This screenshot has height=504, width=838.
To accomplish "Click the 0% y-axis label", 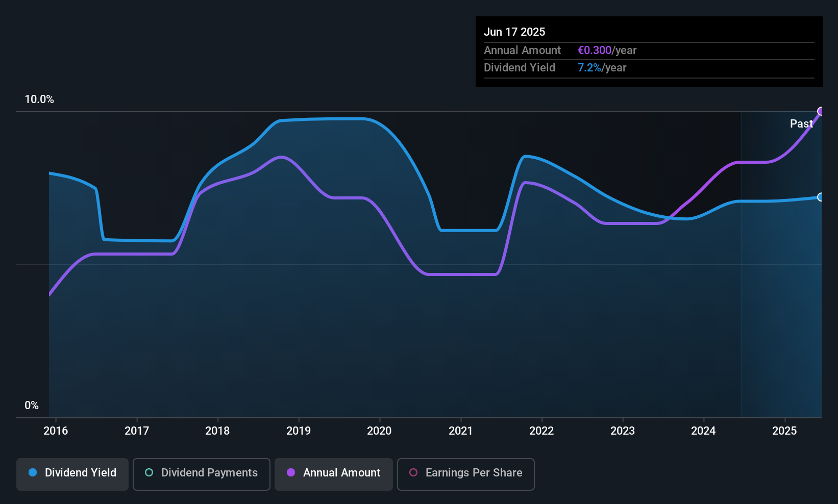I will click(32, 405).
